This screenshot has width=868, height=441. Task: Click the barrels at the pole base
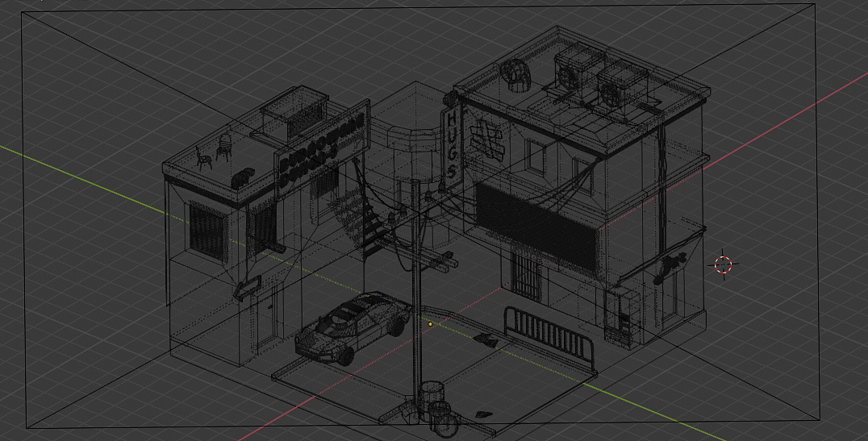[437, 409]
